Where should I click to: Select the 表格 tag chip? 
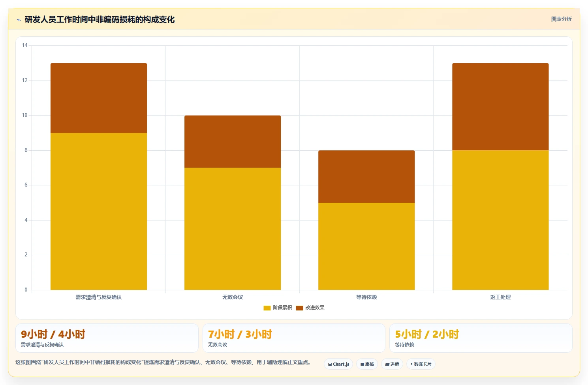pyautogui.click(x=367, y=364)
